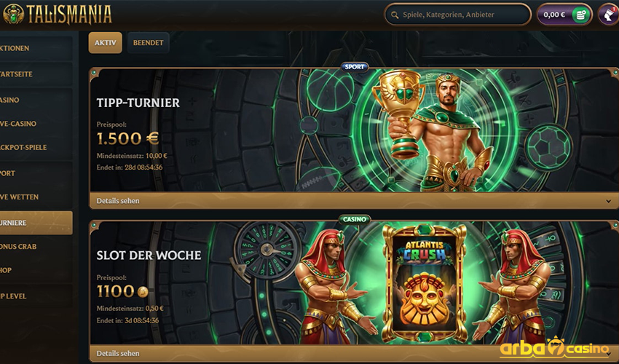Open deposit via green coins icon

(x=580, y=15)
